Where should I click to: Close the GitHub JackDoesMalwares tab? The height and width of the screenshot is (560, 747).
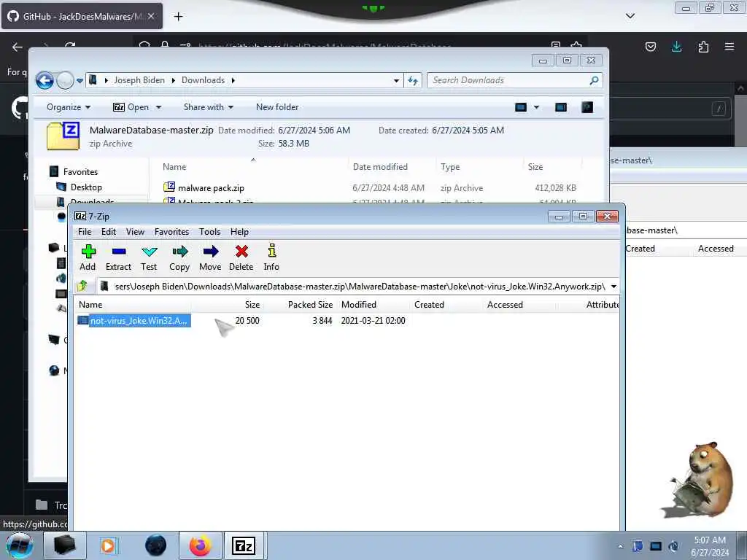pos(151,16)
